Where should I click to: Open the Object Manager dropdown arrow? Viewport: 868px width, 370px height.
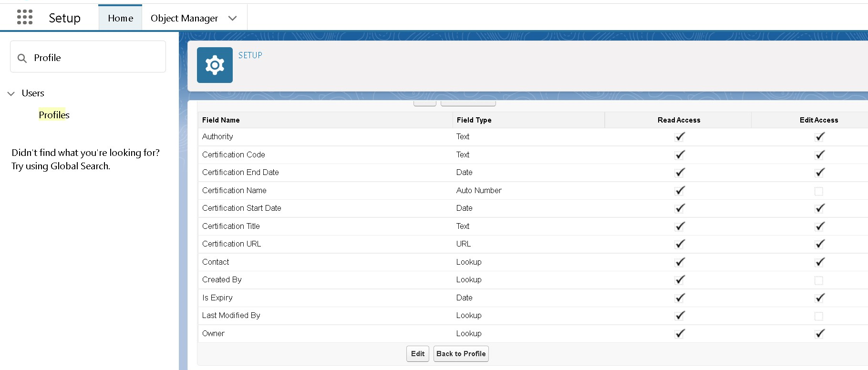pyautogui.click(x=232, y=18)
